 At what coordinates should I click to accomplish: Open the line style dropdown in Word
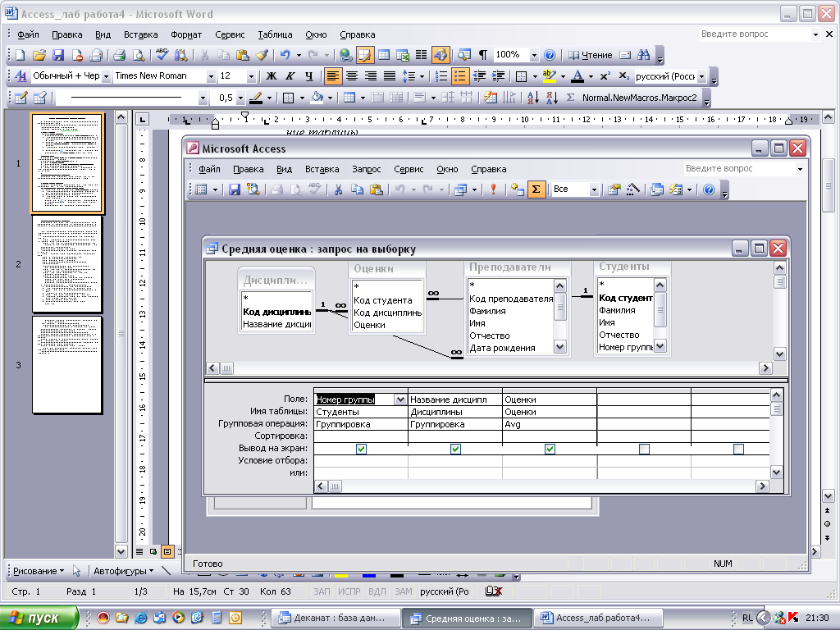[203, 98]
